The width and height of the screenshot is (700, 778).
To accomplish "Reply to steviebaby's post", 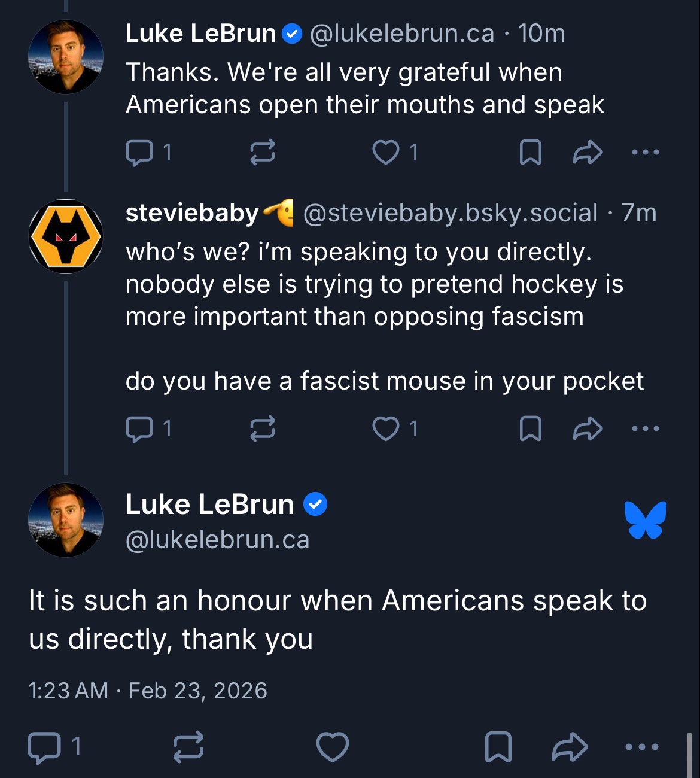I will pos(140,428).
